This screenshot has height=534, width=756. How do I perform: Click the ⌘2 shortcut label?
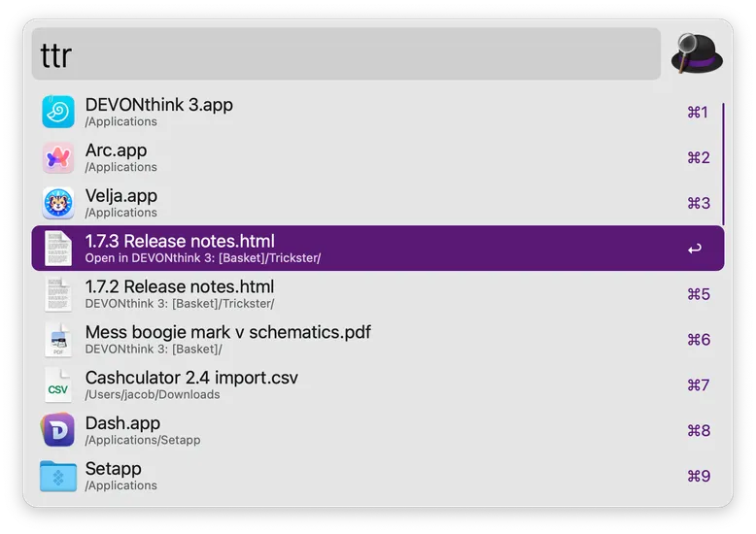[x=698, y=157]
